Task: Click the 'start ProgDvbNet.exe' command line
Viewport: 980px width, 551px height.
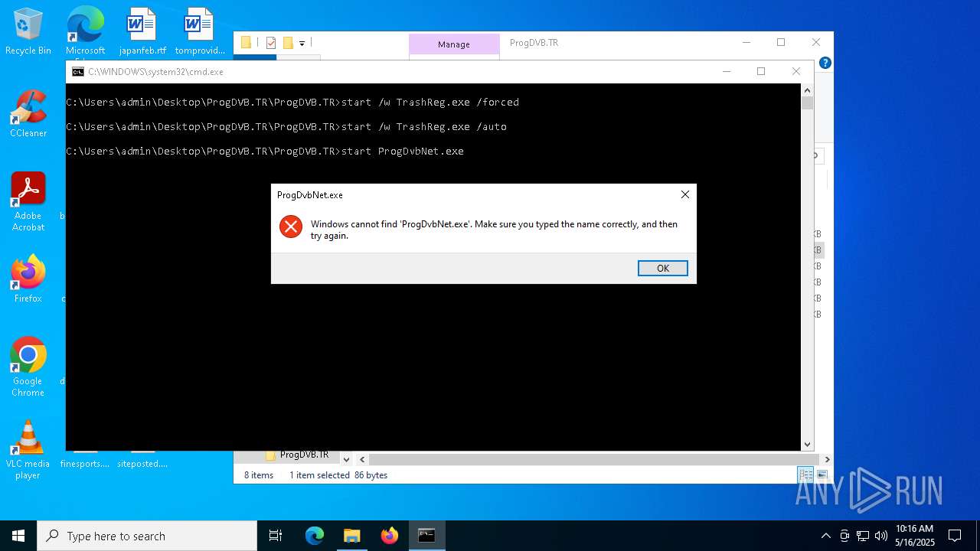Action: point(402,151)
